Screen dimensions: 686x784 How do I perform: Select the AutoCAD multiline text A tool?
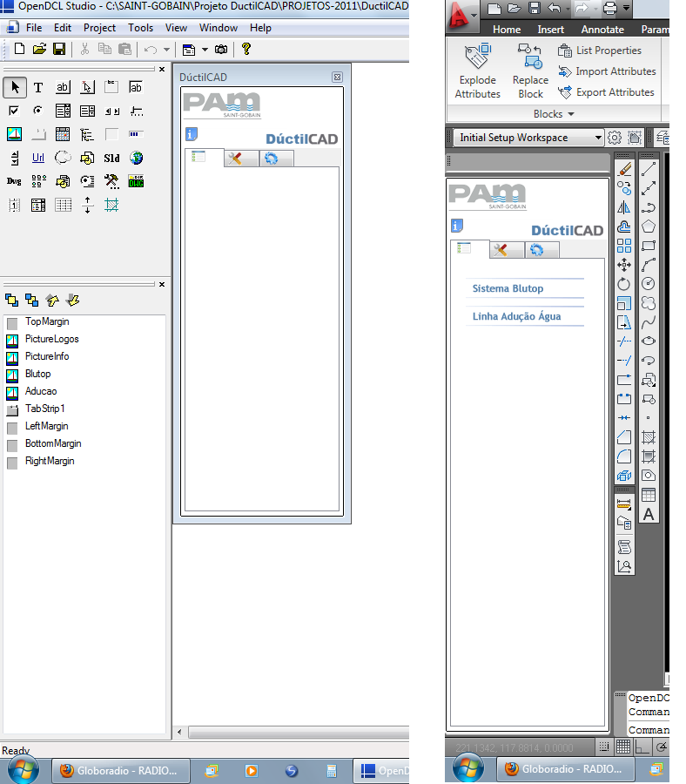click(649, 514)
